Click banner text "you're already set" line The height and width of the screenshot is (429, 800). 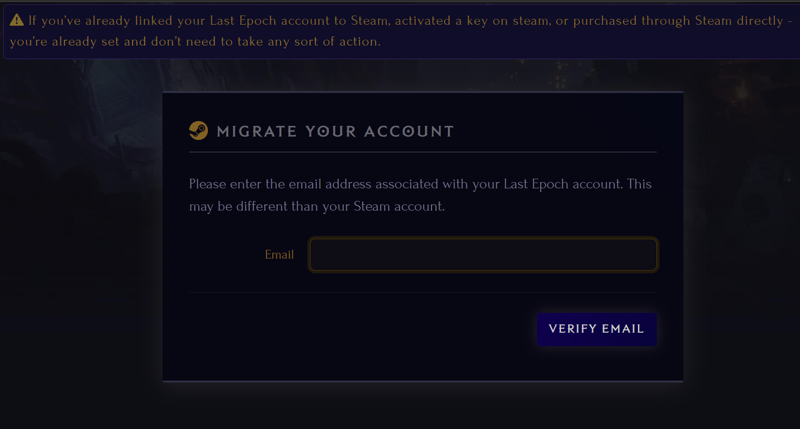pos(195,41)
